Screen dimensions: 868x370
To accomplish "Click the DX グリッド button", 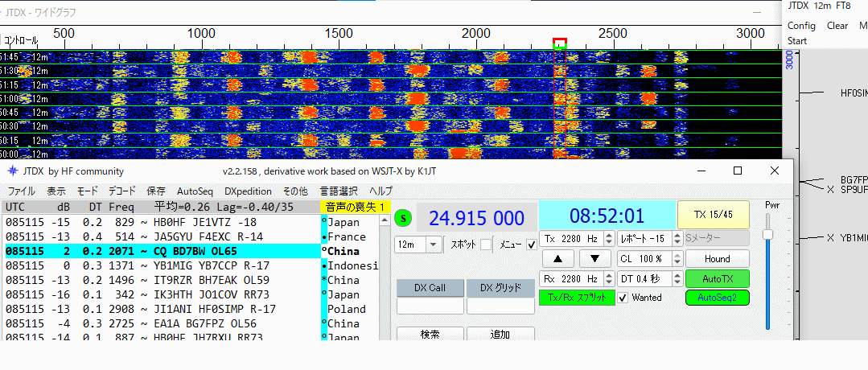I will tap(500, 288).
